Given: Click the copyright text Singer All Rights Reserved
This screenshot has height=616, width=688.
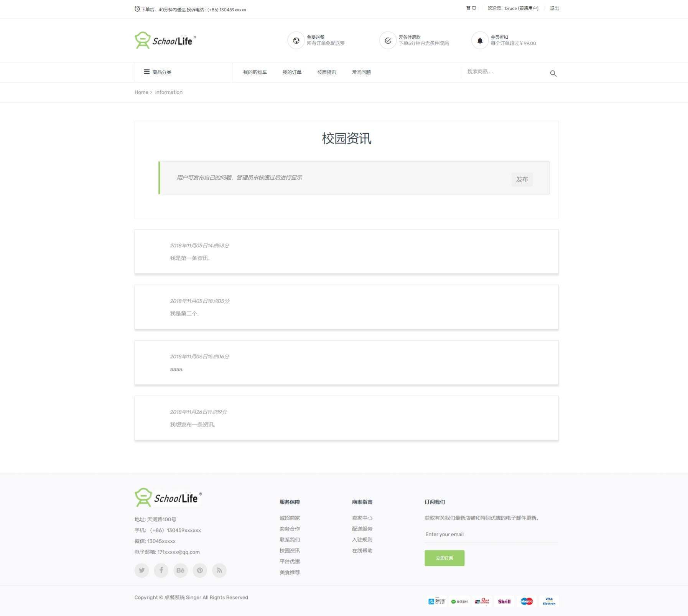Looking at the screenshot, I should click(x=217, y=597).
